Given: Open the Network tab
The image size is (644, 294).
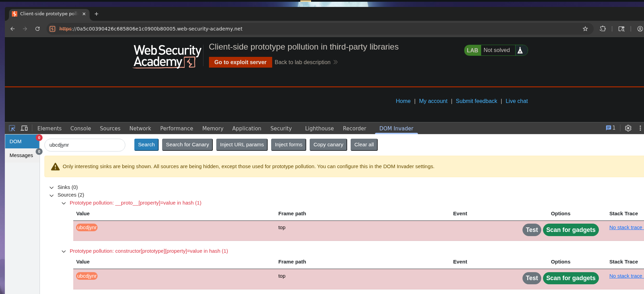Looking at the screenshot, I should pyautogui.click(x=140, y=128).
